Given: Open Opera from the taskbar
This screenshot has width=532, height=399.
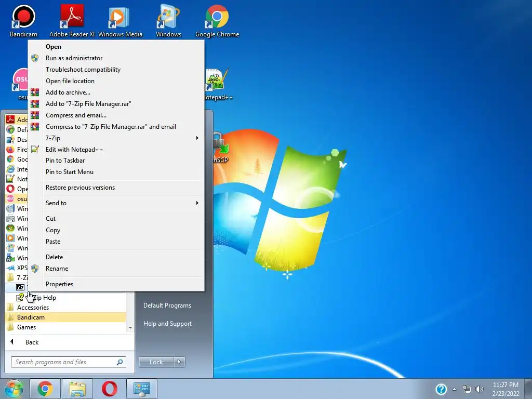Looking at the screenshot, I should 110,389.
